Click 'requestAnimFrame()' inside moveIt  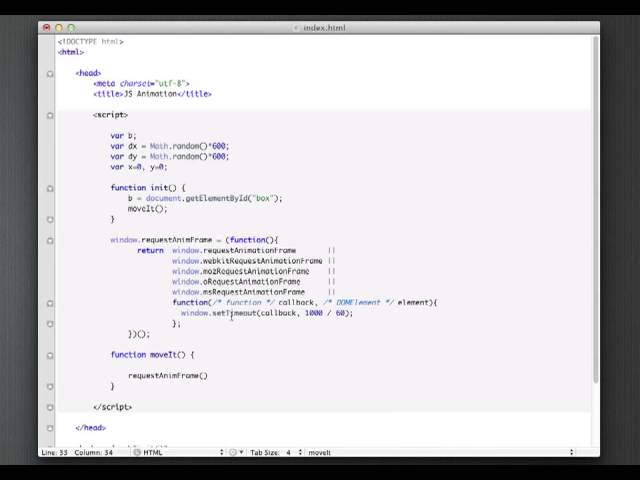[x=168, y=376]
